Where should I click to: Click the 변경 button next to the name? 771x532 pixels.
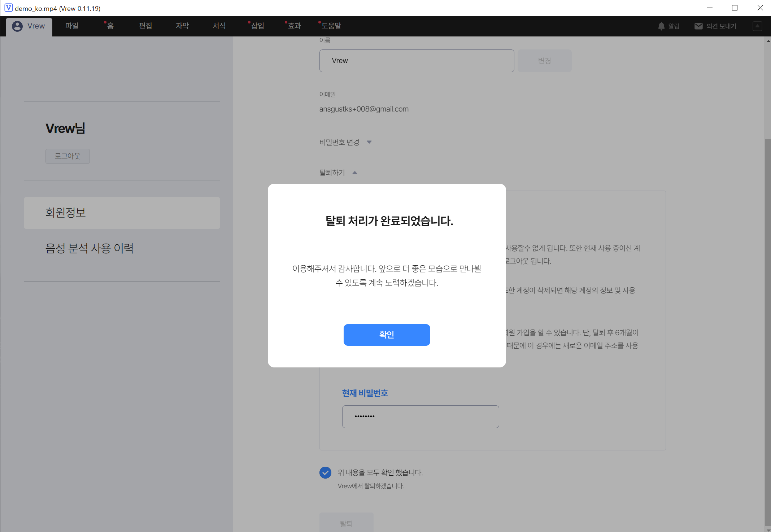pos(544,61)
